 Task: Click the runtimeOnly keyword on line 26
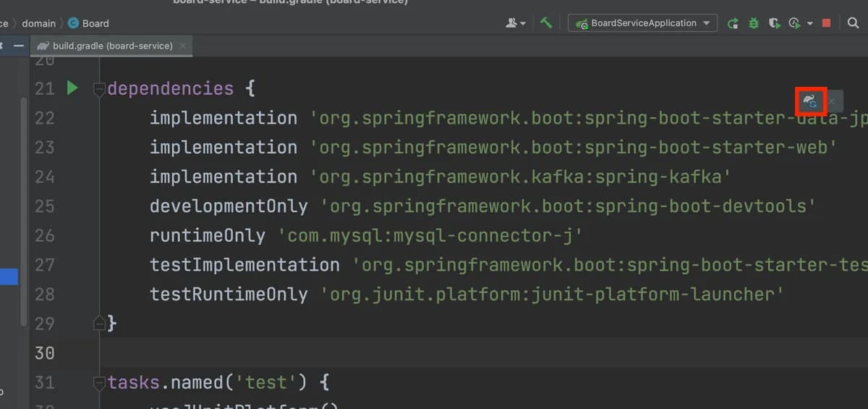coord(208,236)
